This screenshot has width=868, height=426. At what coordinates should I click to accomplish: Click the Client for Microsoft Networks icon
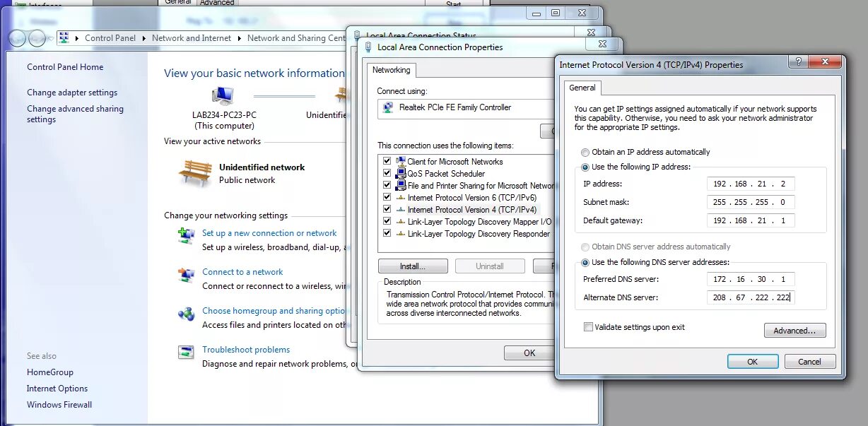401,162
